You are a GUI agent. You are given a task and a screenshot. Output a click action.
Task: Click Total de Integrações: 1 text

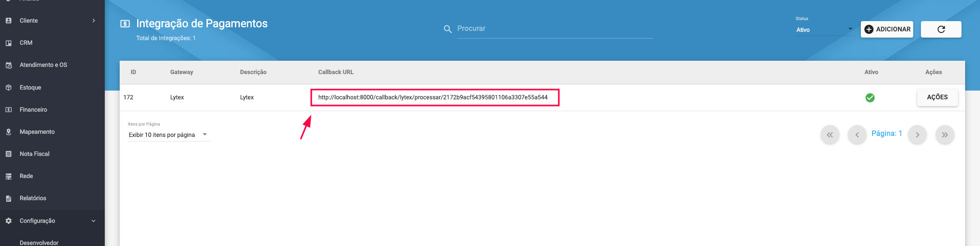(x=166, y=38)
